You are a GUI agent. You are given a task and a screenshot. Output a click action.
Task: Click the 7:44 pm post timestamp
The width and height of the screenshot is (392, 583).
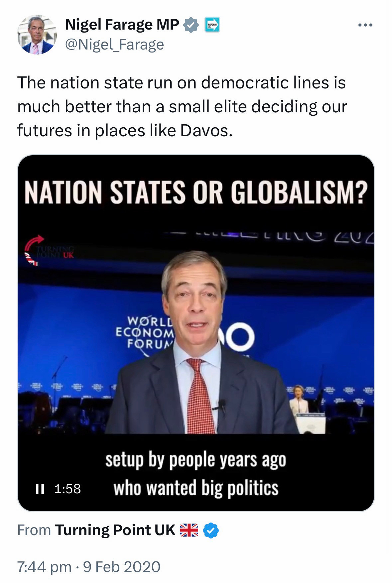tap(44, 567)
